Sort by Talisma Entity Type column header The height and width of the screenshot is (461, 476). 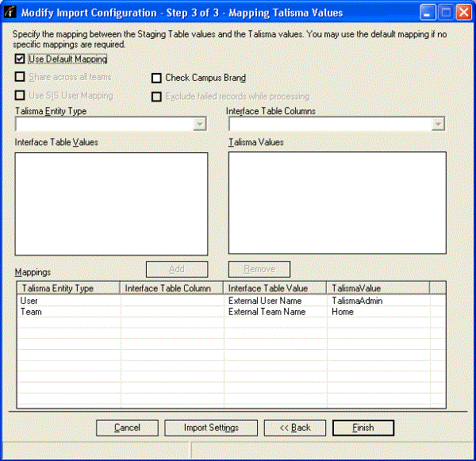tap(68, 288)
